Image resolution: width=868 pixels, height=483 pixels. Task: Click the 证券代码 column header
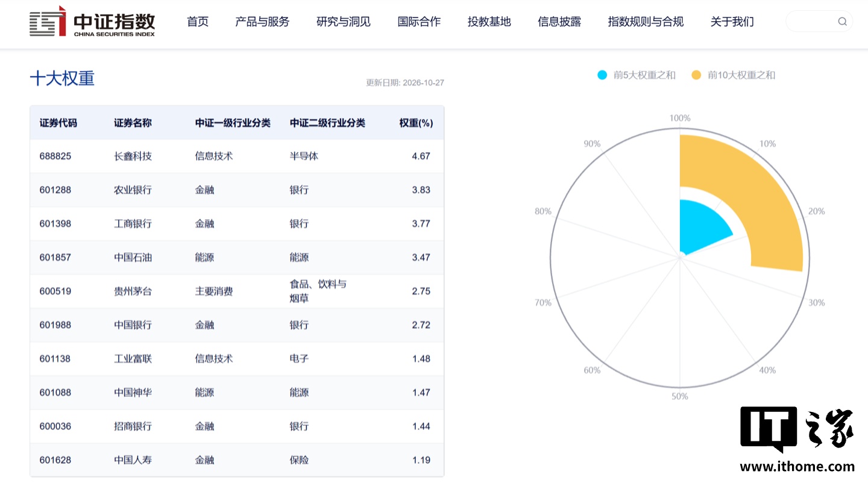tap(58, 123)
